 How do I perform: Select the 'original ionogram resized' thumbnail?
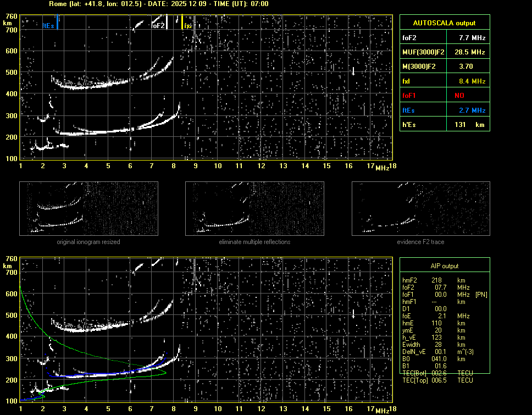pos(88,208)
